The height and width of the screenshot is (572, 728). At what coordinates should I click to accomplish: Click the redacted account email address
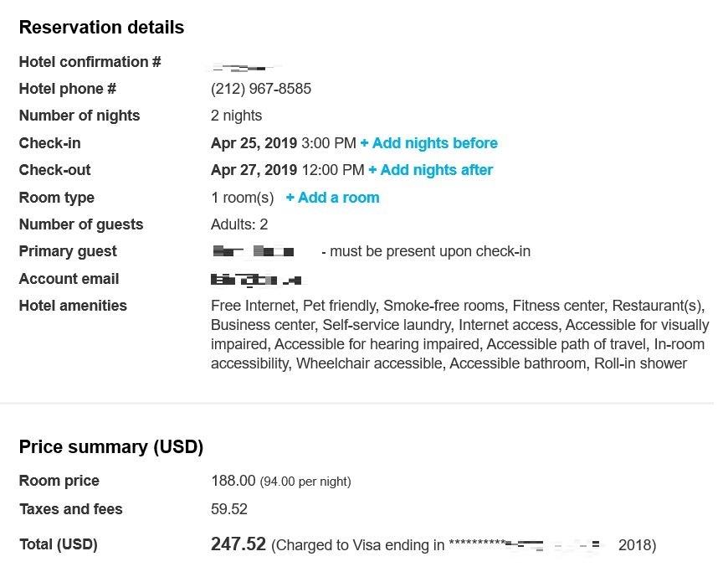(x=255, y=280)
